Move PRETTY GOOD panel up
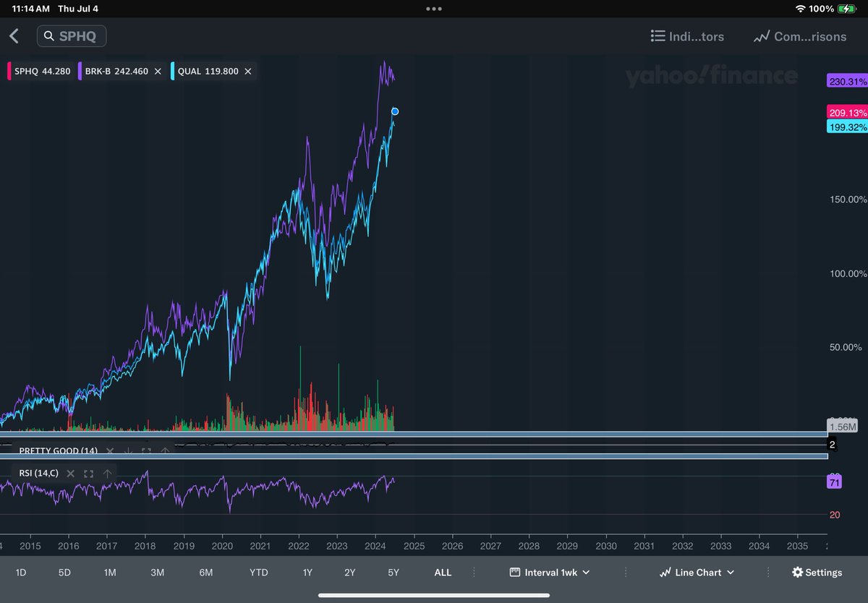Viewport: 868px width, 603px height. 164,451
